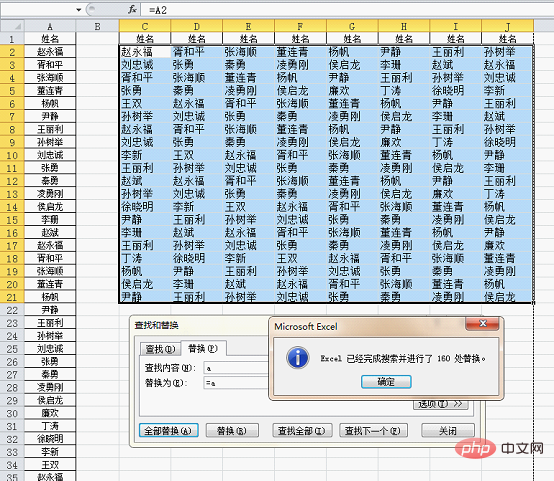Screen dimensions: 554x481
Task: Select row 21 header
Action: (12, 297)
